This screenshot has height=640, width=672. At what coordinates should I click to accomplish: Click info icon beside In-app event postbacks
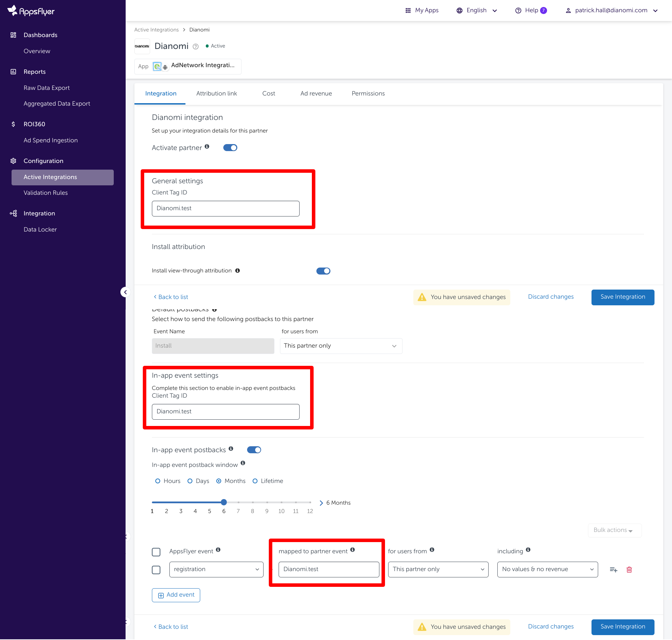coord(231,449)
